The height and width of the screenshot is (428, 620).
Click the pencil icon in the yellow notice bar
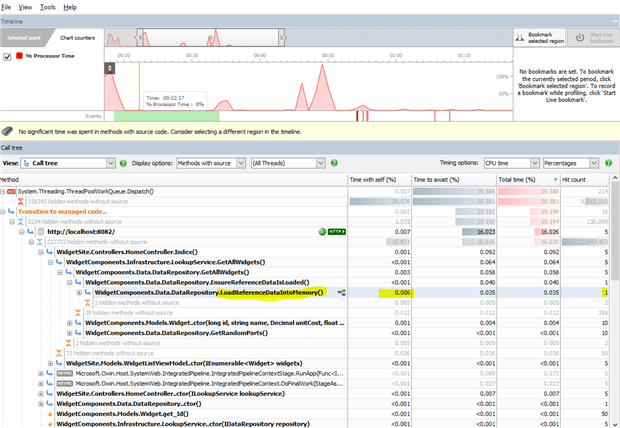point(8,131)
